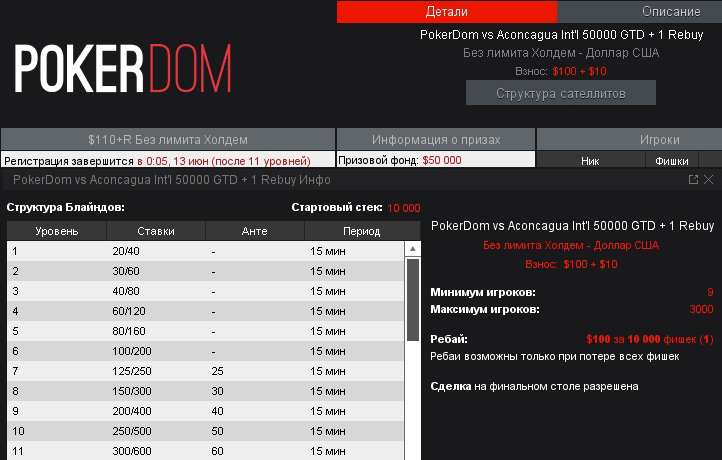Select the 200/400 blinds cell
This screenshot has width=722, height=460.
point(132,411)
